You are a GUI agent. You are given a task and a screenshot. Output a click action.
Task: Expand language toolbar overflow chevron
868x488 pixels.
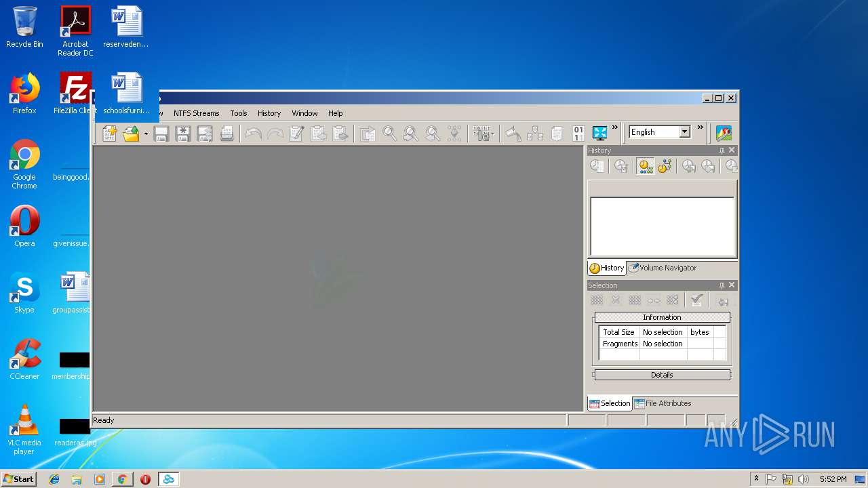(x=701, y=127)
